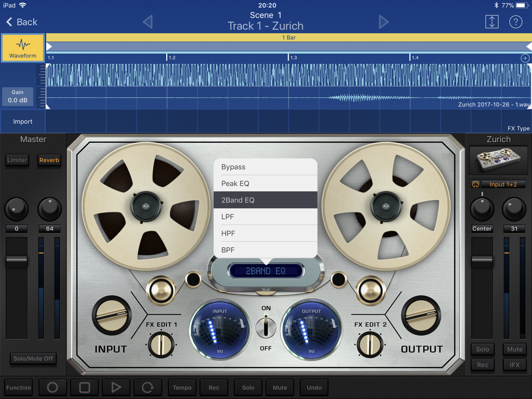Screen dimensions: 532x399
Task: Choose Bypass from FX type menu
Action: tap(265, 167)
